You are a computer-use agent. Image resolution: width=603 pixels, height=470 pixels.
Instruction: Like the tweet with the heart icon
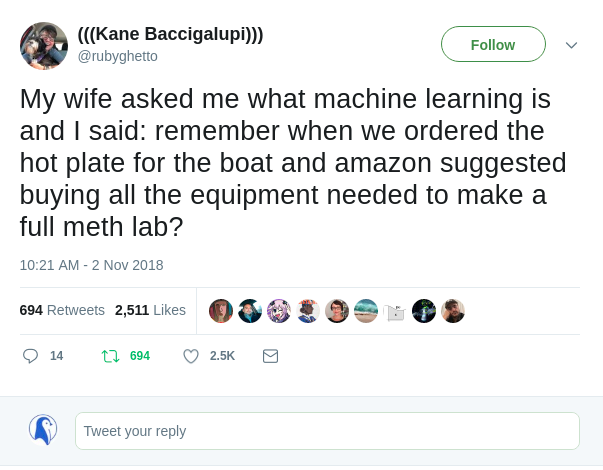(x=191, y=356)
